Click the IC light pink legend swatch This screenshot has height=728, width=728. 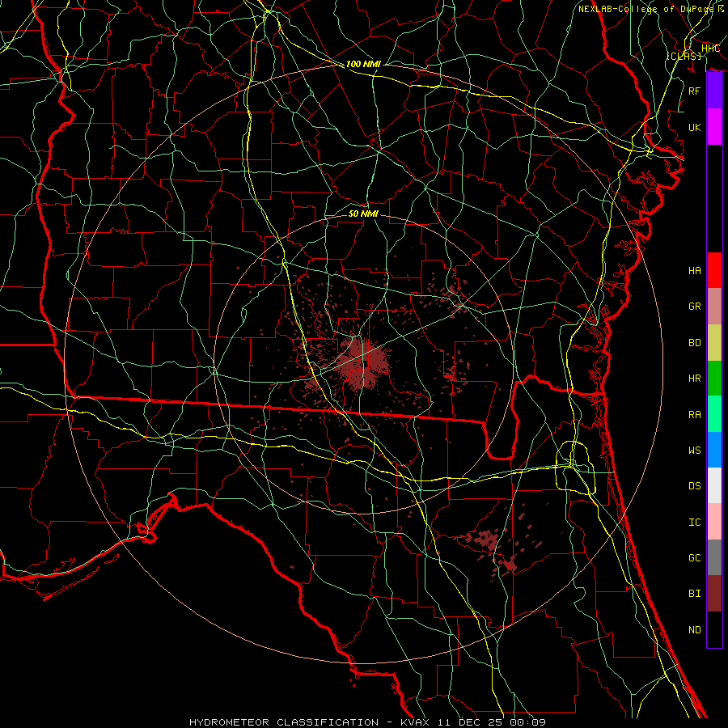[x=714, y=522]
